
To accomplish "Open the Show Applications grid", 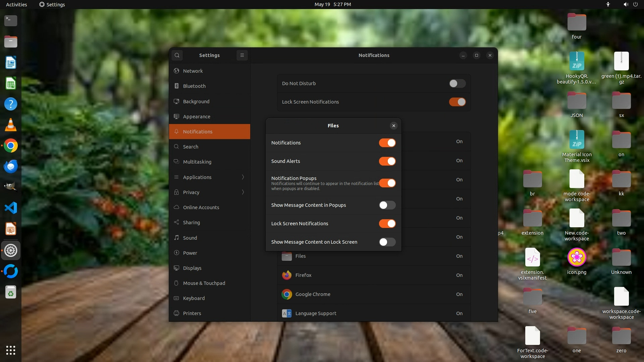I will 11,350.
